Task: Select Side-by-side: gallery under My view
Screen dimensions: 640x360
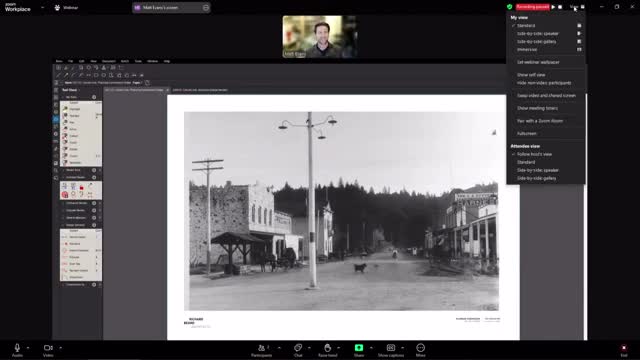Action: (546, 42)
